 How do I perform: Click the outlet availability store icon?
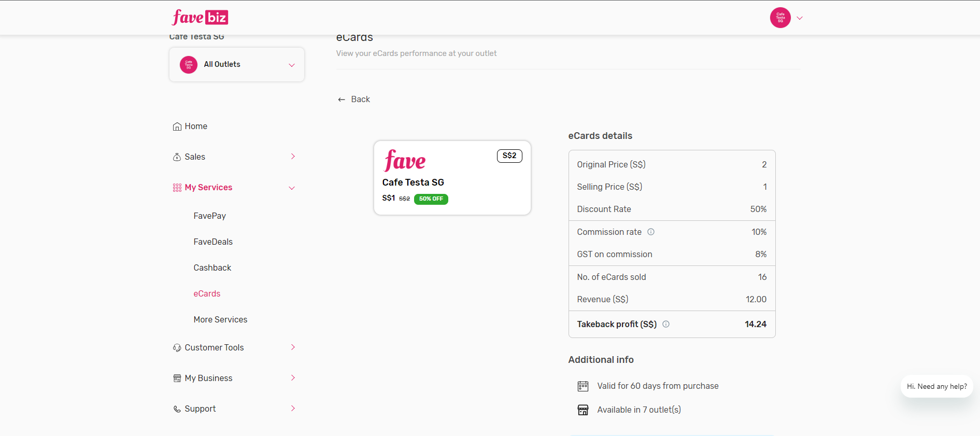tap(583, 410)
